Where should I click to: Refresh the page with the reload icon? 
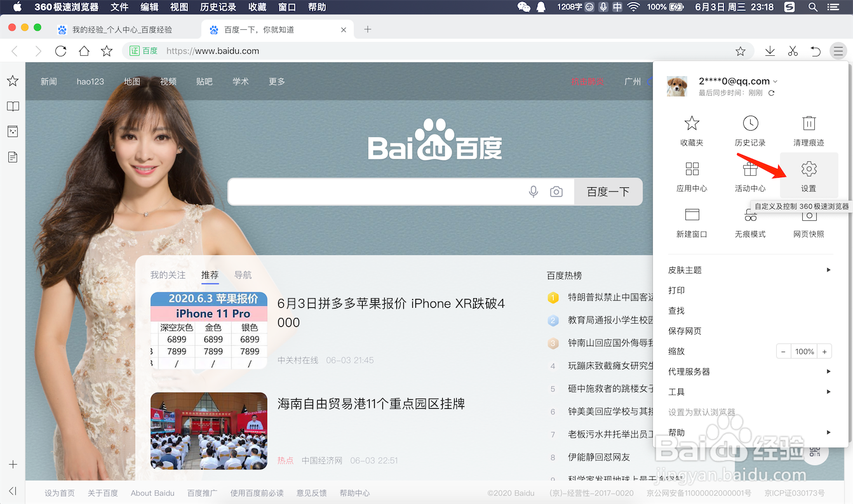point(60,50)
